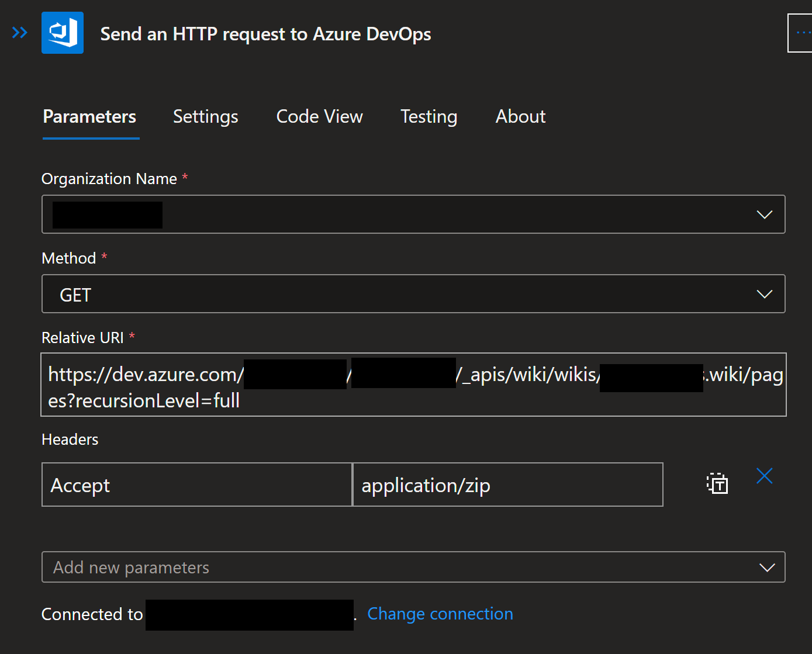The width and height of the screenshot is (812, 654).
Task: Delete the Accept header with the X
Action: [764, 476]
